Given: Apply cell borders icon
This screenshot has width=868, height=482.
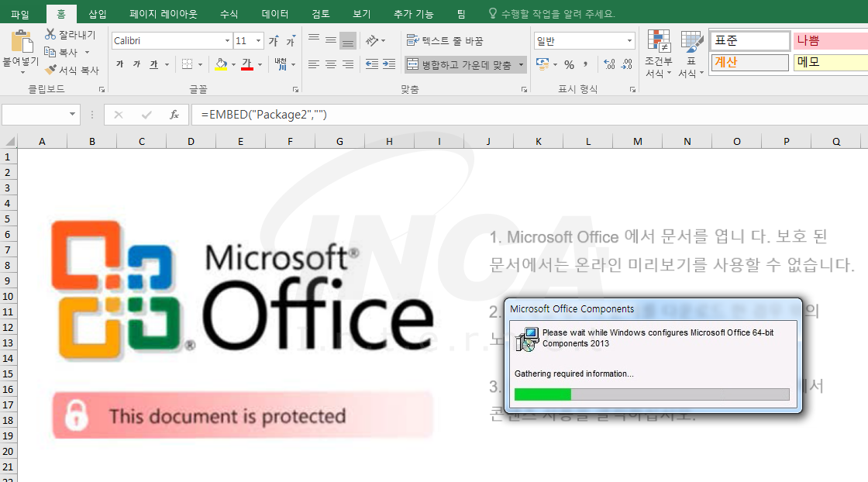Looking at the screenshot, I should (187, 64).
